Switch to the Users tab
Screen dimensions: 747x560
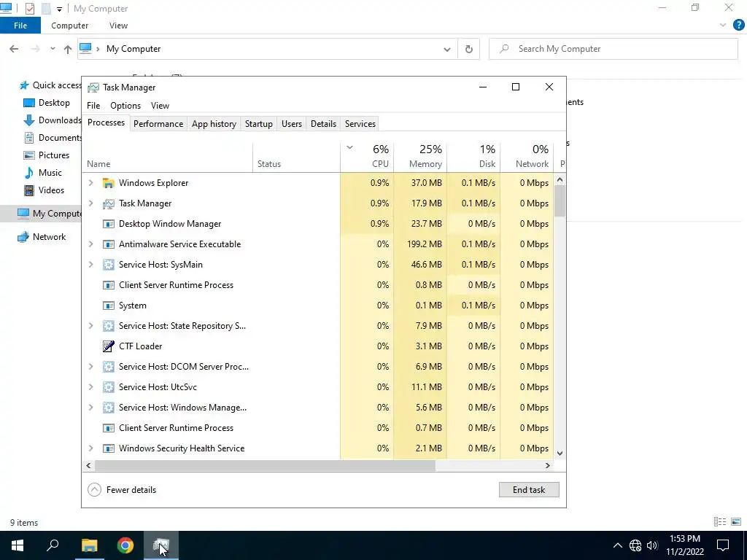(292, 124)
